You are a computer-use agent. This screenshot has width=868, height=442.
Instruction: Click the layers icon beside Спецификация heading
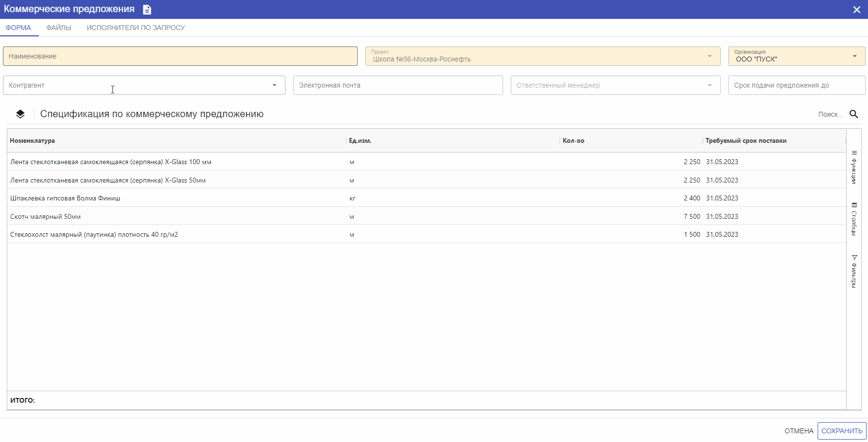click(x=20, y=114)
